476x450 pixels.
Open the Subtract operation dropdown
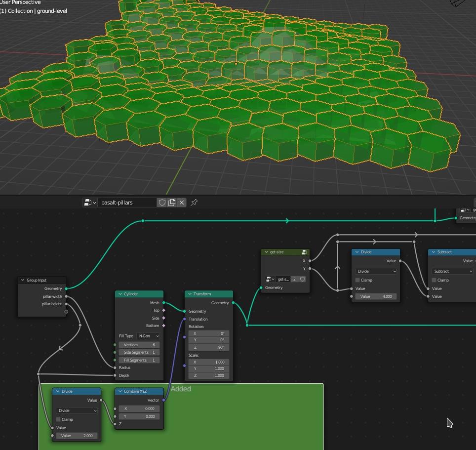point(452,271)
